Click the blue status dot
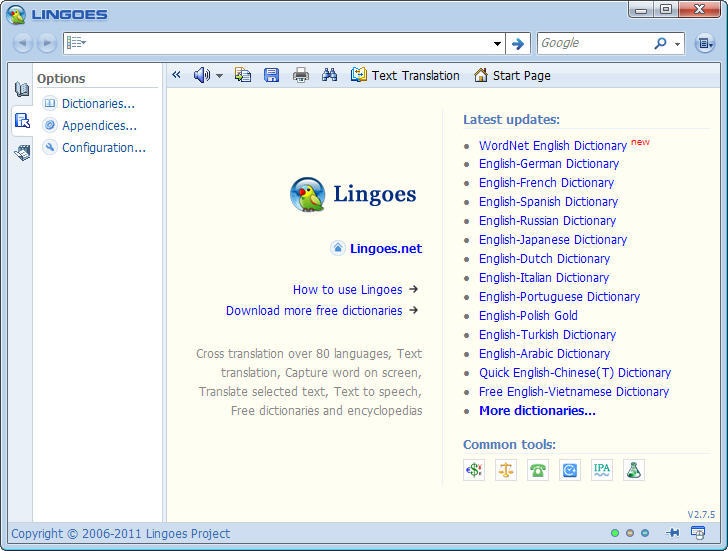The width and height of the screenshot is (728, 551). [645, 533]
